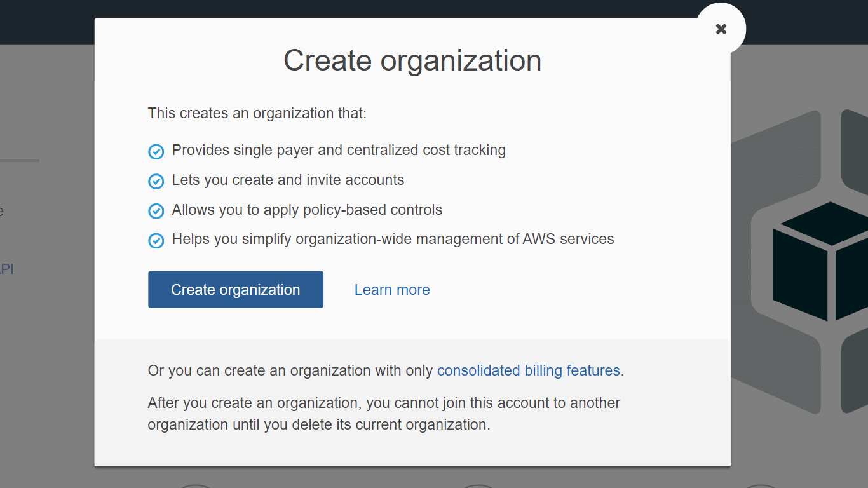Screen dimensions: 868x488
Task: Click the partially visible "PI" link in the sidebar
Action: (5, 269)
